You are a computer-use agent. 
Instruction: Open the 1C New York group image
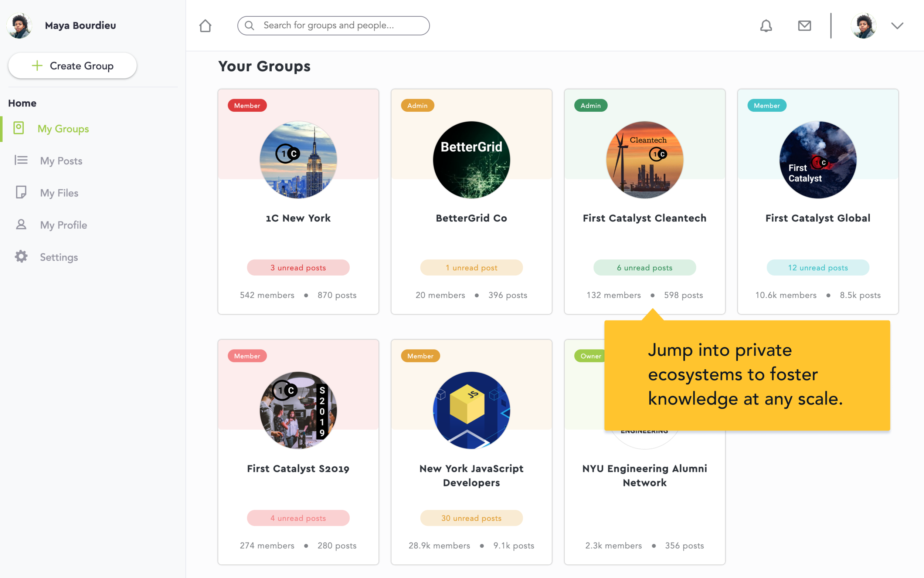tap(298, 160)
